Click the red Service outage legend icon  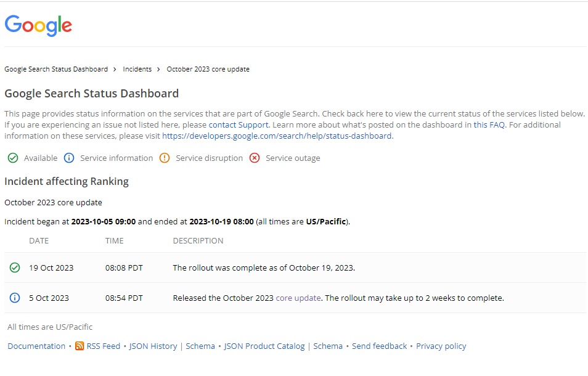(255, 158)
